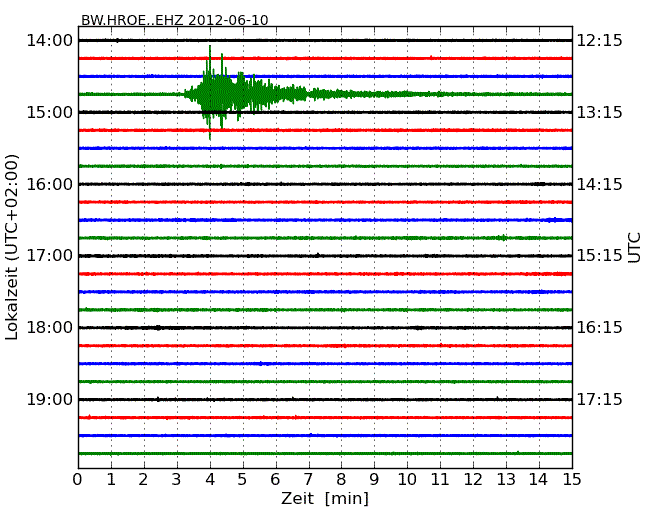Click the 15:00 local time label
Image resolution: width=650 pixels, height=520 pixels.
click(x=49, y=112)
